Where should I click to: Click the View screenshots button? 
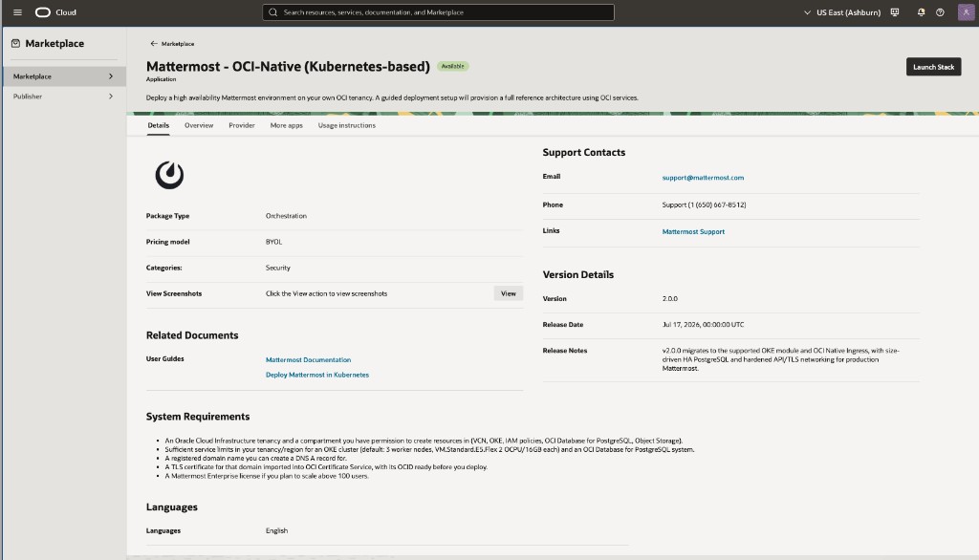coord(509,293)
